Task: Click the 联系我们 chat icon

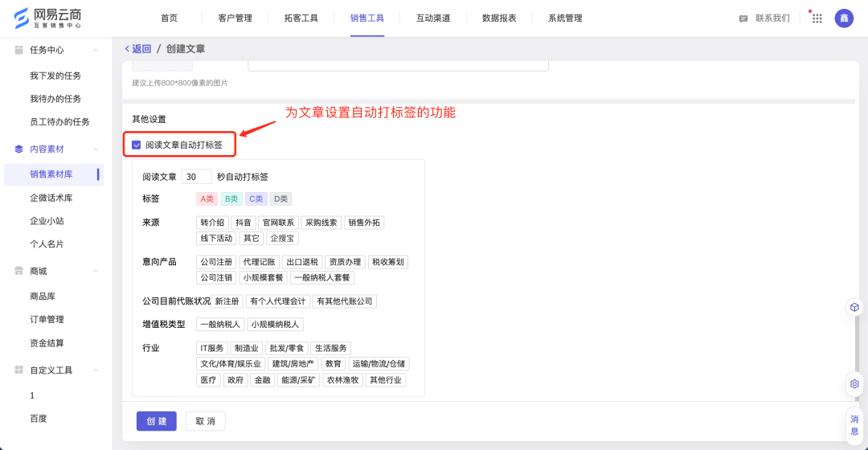Action: coord(743,18)
